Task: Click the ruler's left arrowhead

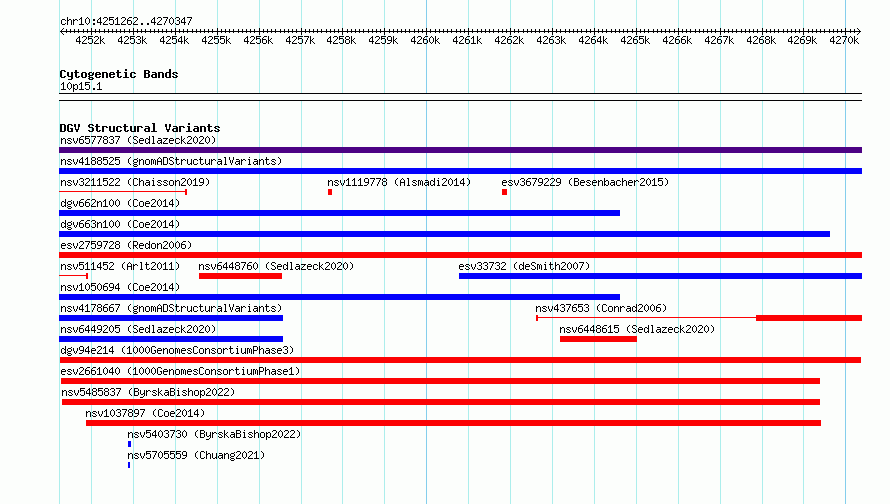Action: tap(62, 31)
